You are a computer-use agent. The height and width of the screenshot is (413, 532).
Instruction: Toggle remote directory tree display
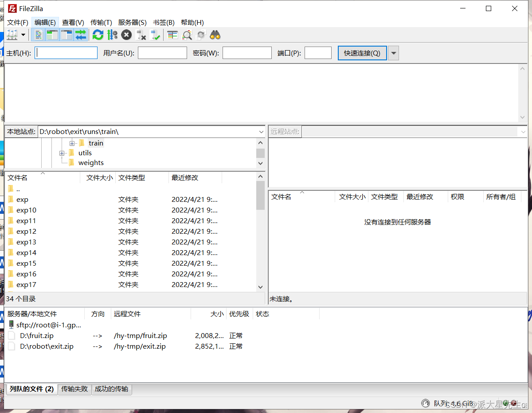point(66,35)
